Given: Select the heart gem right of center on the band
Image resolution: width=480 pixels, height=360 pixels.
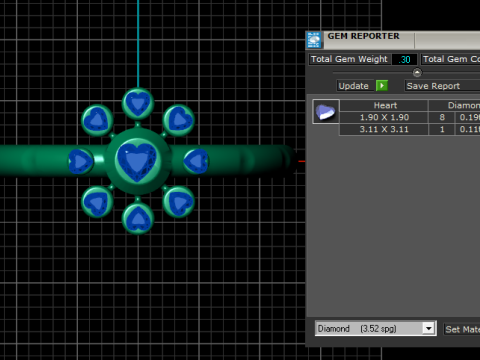Looking at the screenshot, I should point(197,161).
